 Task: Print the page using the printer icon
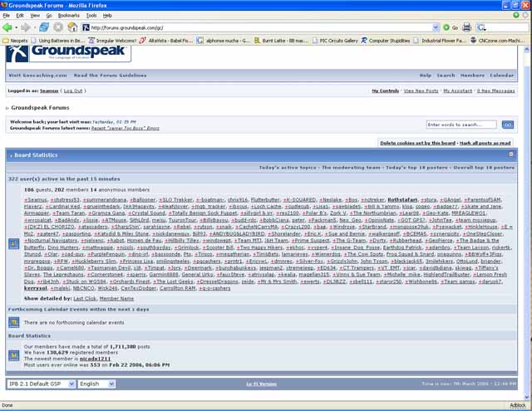[x=467, y=27]
